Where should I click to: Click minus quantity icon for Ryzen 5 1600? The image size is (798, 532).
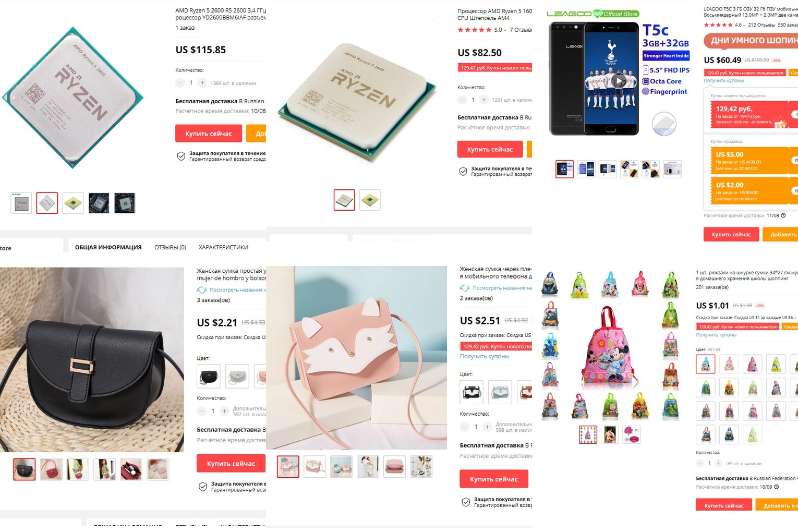coord(462,100)
